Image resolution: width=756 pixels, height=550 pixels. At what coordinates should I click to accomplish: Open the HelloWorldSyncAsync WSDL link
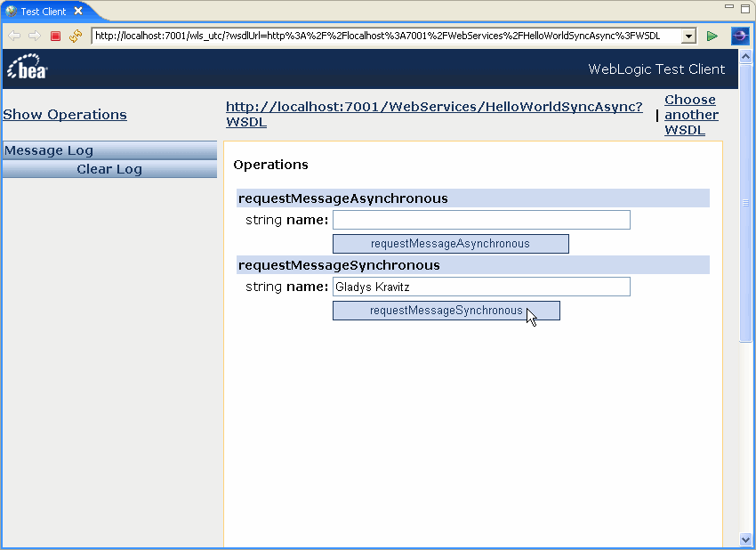click(434, 114)
